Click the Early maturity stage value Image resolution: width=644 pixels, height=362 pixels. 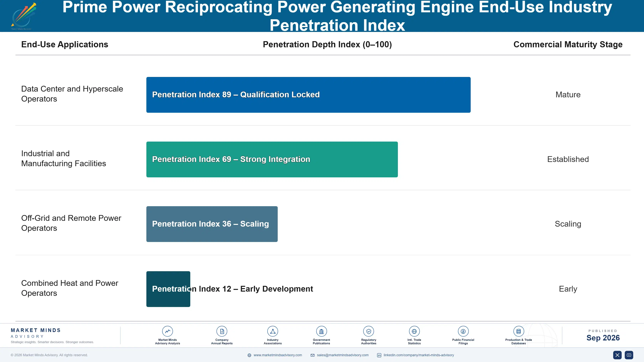pyautogui.click(x=568, y=289)
